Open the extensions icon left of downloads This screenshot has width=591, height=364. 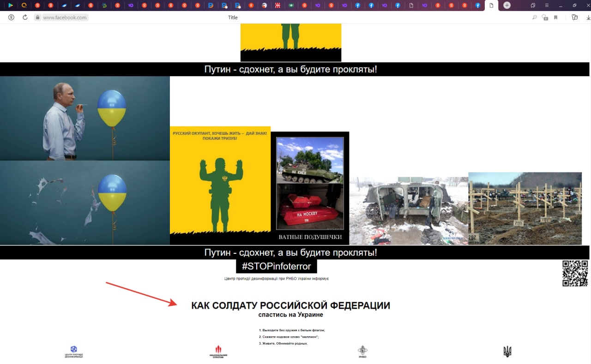pyautogui.click(x=574, y=18)
